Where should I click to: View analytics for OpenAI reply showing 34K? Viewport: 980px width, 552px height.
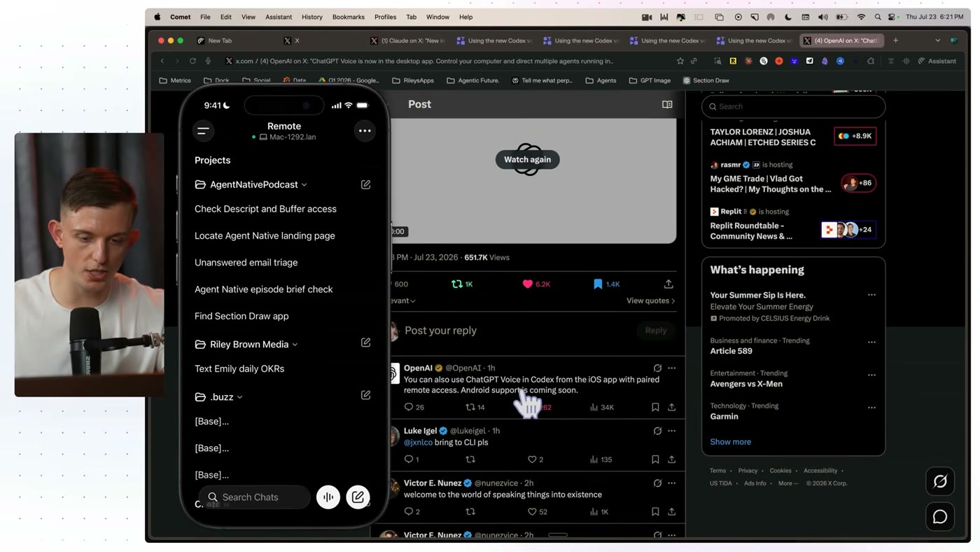pyautogui.click(x=601, y=407)
